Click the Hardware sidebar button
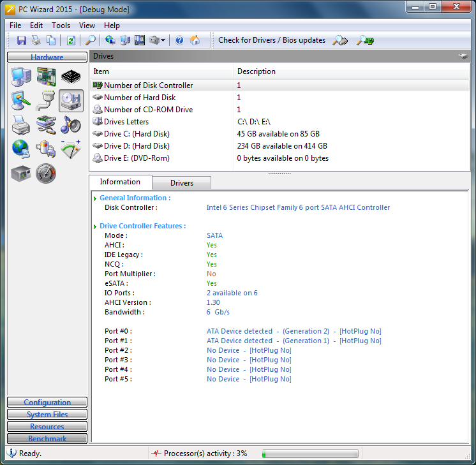The height and width of the screenshot is (465, 476). (x=47, y=57)
